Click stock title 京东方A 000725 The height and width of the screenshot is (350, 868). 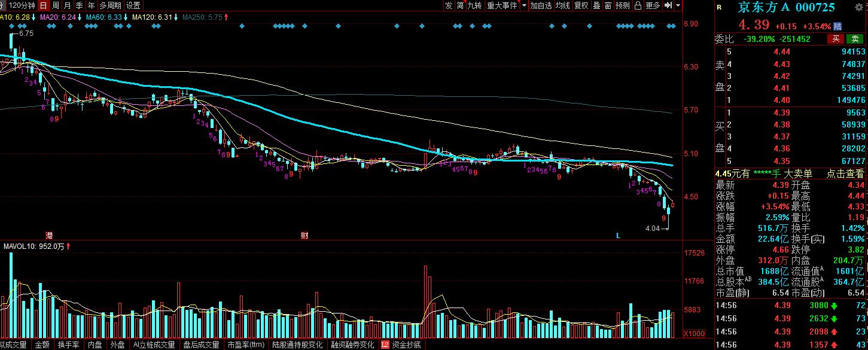point(786,8)
